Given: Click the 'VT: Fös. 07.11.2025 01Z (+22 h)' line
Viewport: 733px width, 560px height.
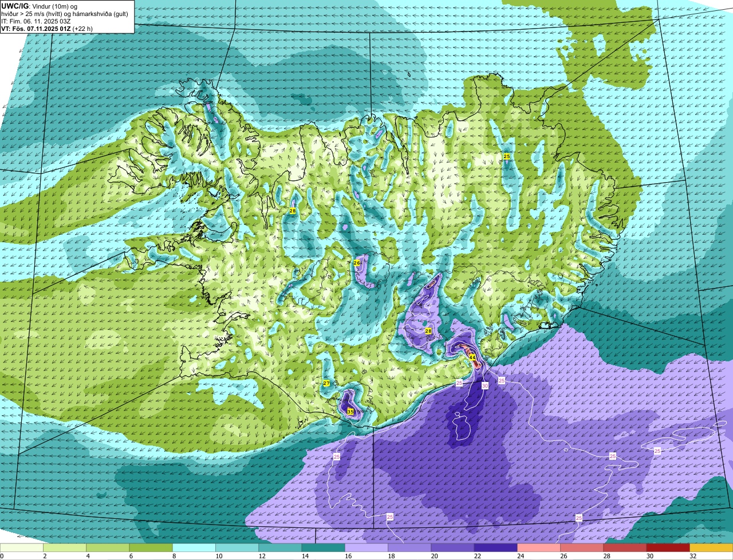Looking at the screenshot, I should [47, 28].
